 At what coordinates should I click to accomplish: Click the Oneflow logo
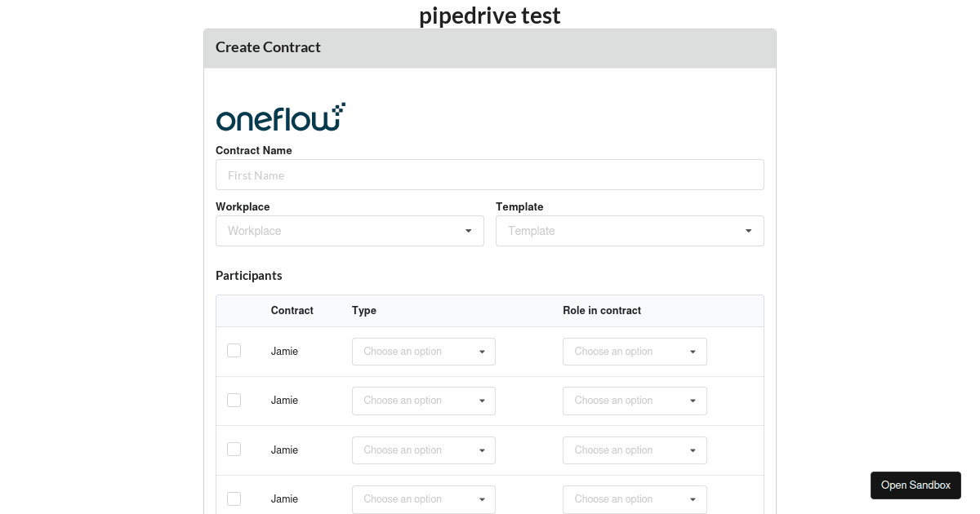pyautogui.click(x=280, y=116)
